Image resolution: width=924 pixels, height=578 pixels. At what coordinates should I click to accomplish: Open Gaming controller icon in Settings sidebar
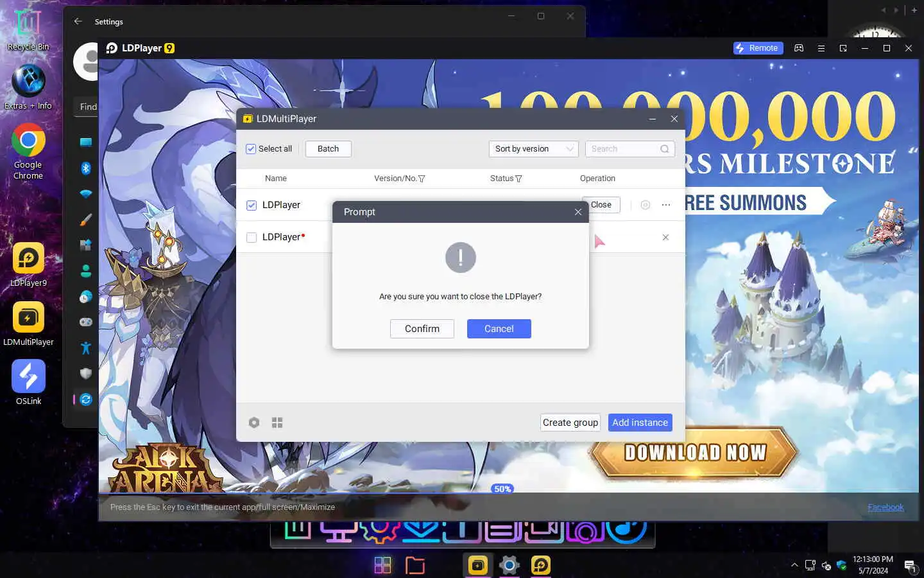pyautogui.click(x=86, y=322)
